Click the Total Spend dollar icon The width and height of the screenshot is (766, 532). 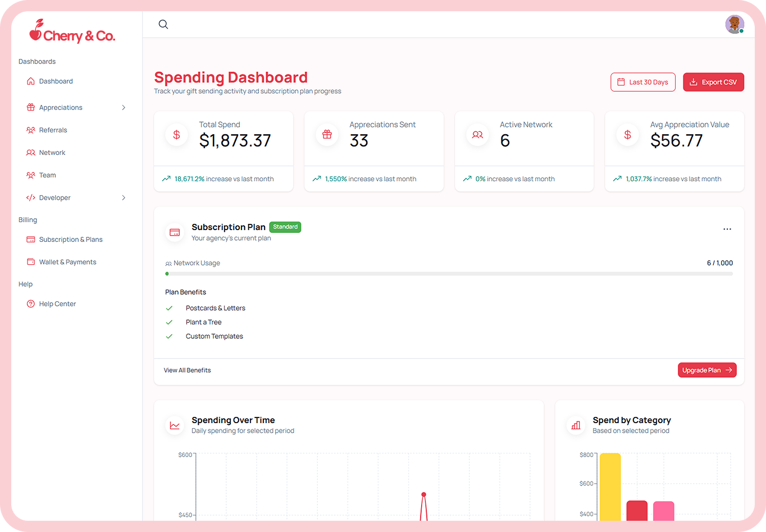coord(176,135)
